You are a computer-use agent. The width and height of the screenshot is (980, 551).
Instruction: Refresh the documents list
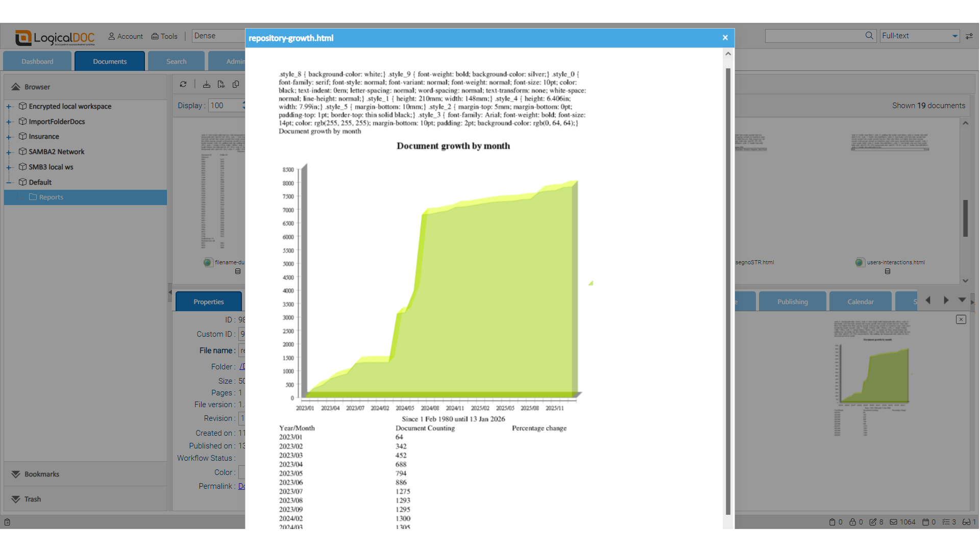pyautogui.click(x=183, y=84)
